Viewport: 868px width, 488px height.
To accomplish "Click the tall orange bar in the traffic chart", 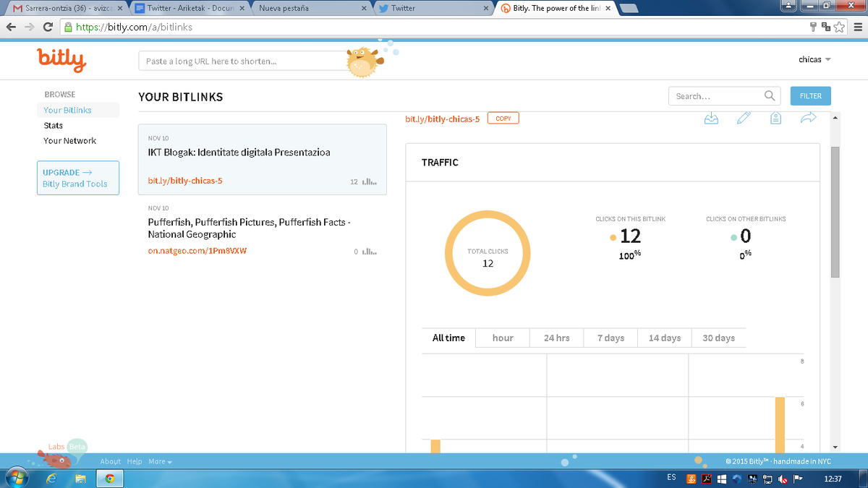I will 780,425.
